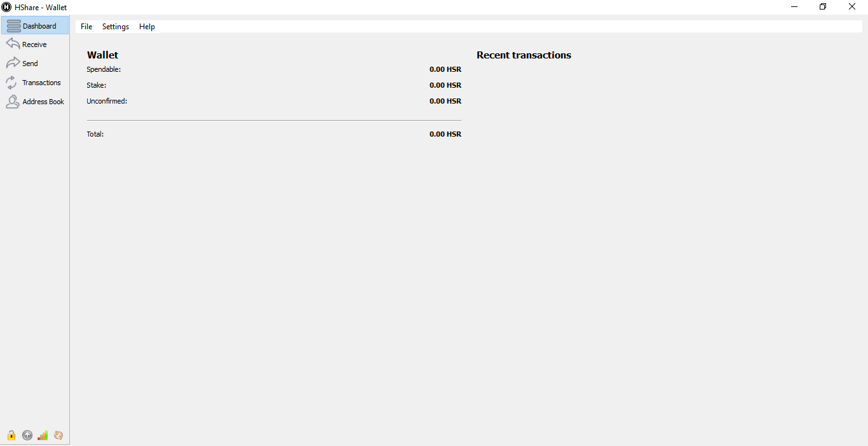Image resolution: width=868 pixels, height=446 pixels.
Task: Click the Stake: label
Action: coord(97,85)
